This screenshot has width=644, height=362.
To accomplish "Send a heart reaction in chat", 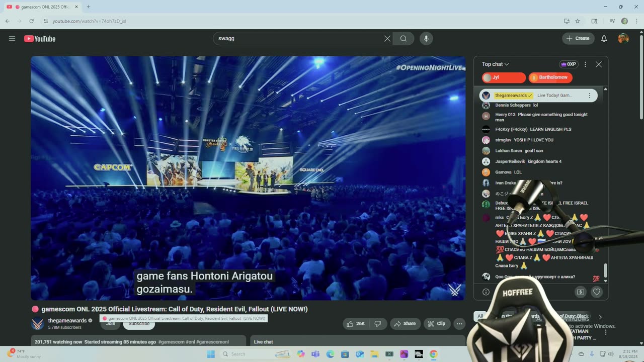I will click(x=597, y=292).
